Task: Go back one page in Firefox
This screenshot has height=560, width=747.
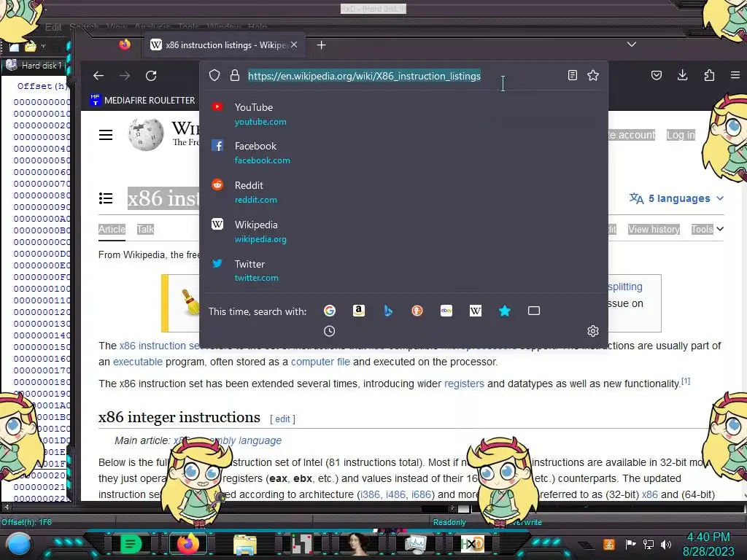Action: (x=98, y=76)
